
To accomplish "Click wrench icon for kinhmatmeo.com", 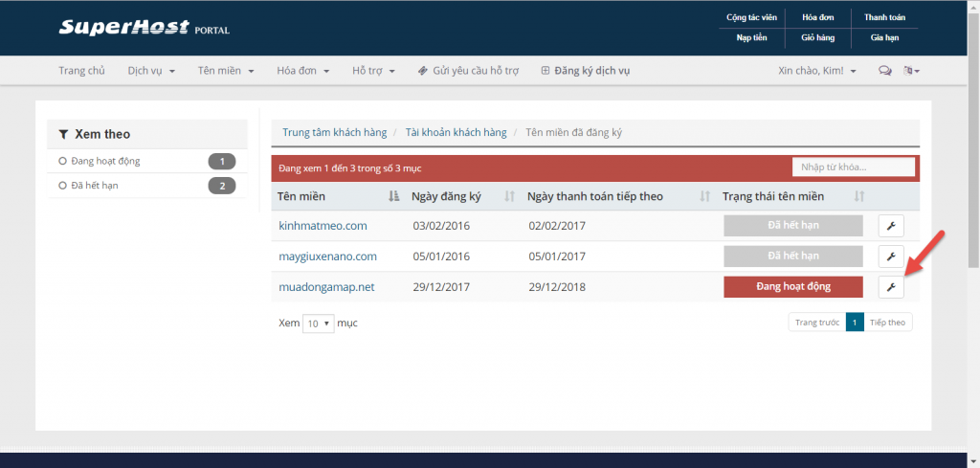I will (890, 226).
